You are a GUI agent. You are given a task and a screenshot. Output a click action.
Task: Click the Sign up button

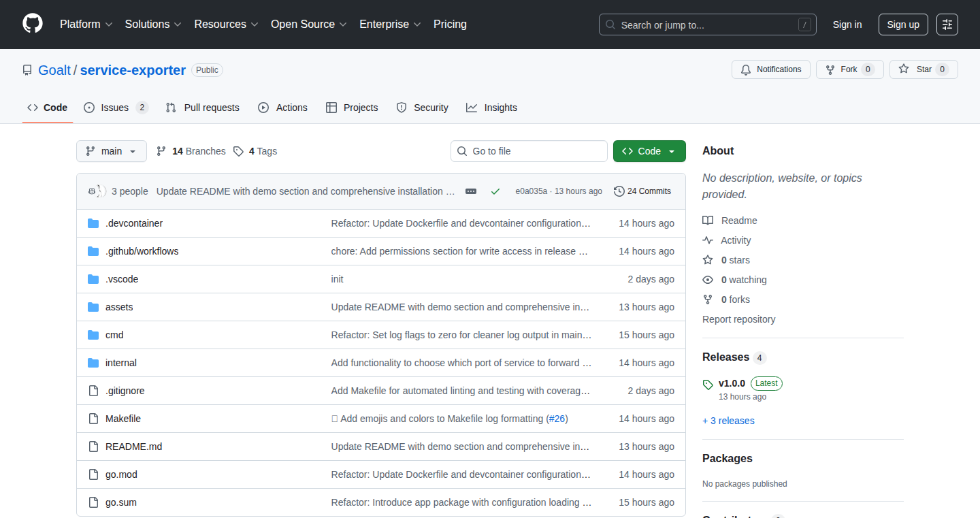903,25
